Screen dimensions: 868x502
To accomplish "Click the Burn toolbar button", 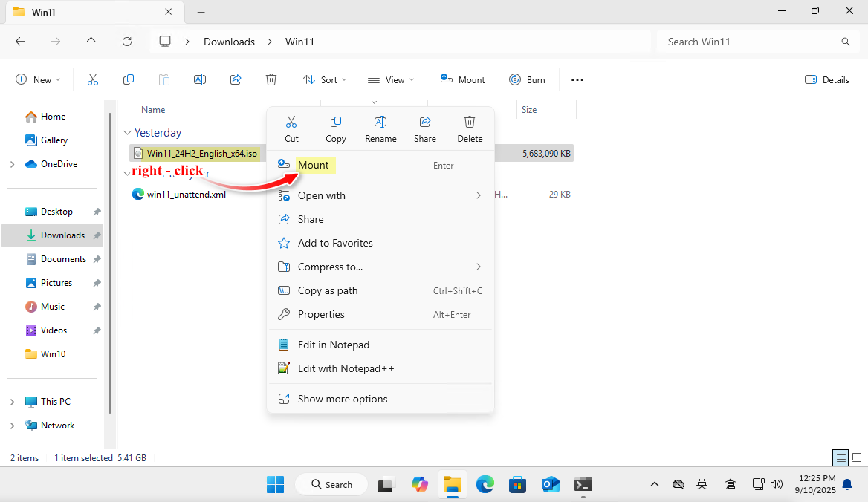I will [x=527, y=80].
